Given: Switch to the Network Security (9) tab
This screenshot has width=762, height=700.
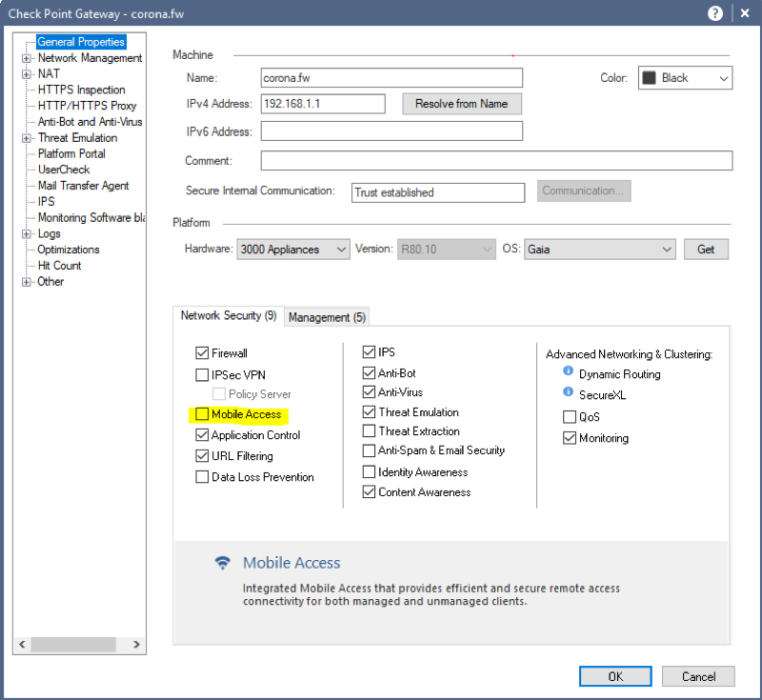Looking at the screenshot, I should click(229, 316).
